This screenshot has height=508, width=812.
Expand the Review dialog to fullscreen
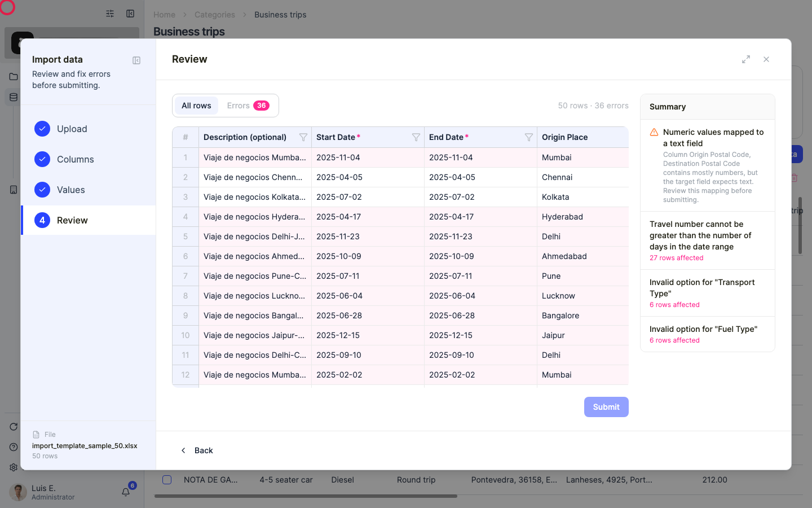point(746,59)
